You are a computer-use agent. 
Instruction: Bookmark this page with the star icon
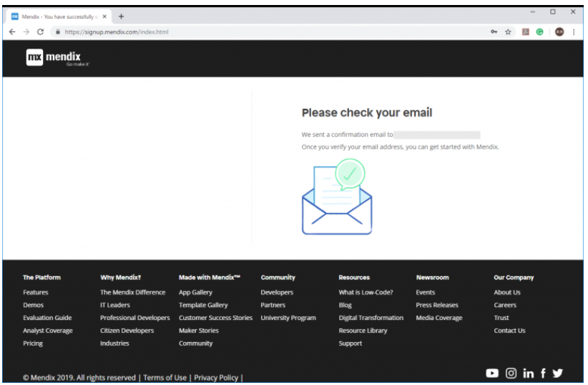[508, 32]
